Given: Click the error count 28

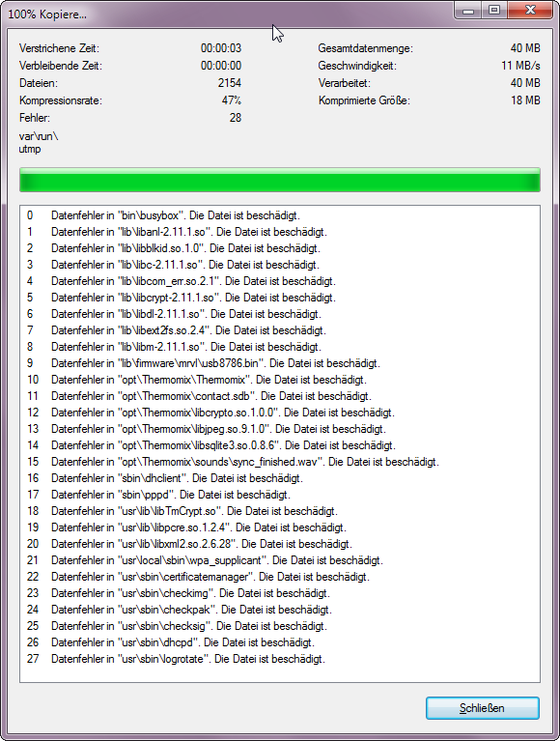Looking at the screenshot, I should pyautogui.click(x=236, y=118).
